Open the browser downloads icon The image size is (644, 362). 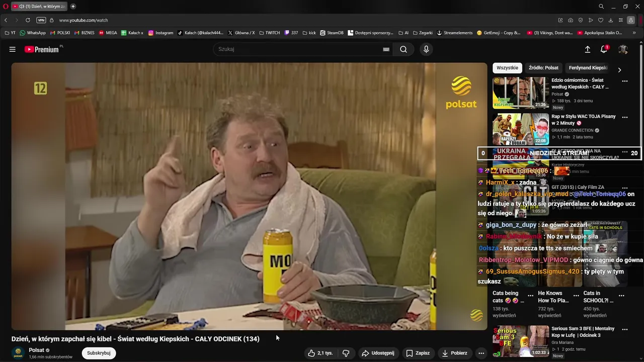[x=611, y=20]
